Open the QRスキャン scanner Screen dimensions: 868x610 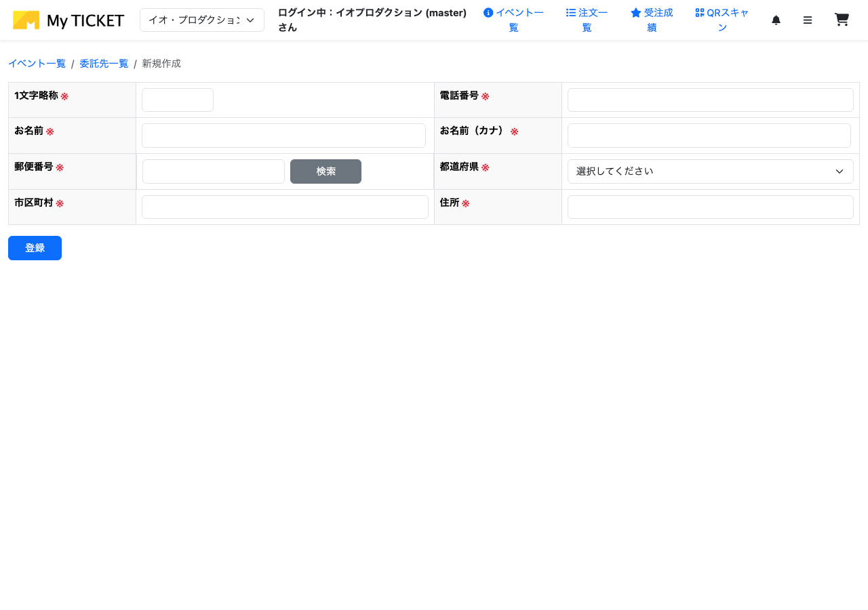pyautogui.click(x=722, y=20)
